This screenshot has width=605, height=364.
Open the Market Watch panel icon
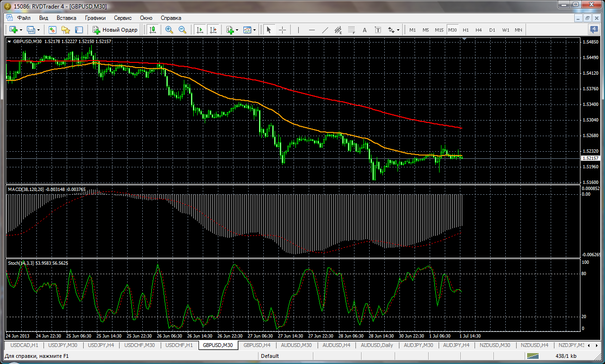[x=52, y=30]
